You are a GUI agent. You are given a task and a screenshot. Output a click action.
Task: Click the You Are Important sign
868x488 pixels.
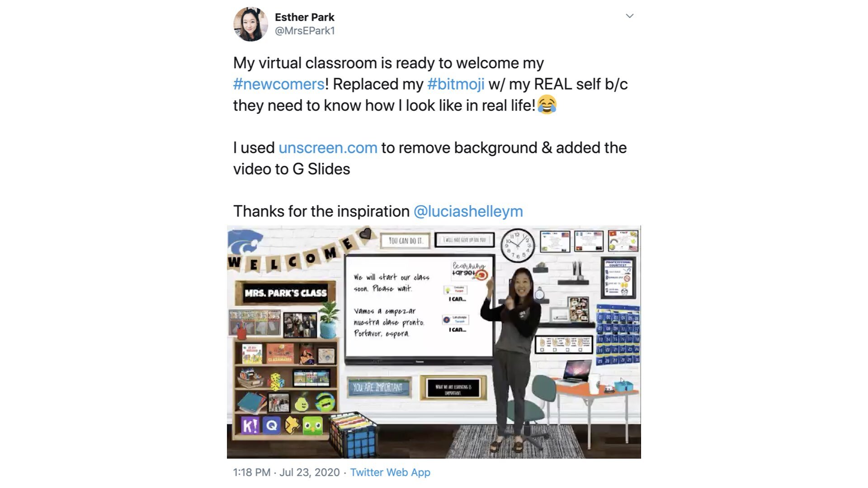(x=378, y=388)
